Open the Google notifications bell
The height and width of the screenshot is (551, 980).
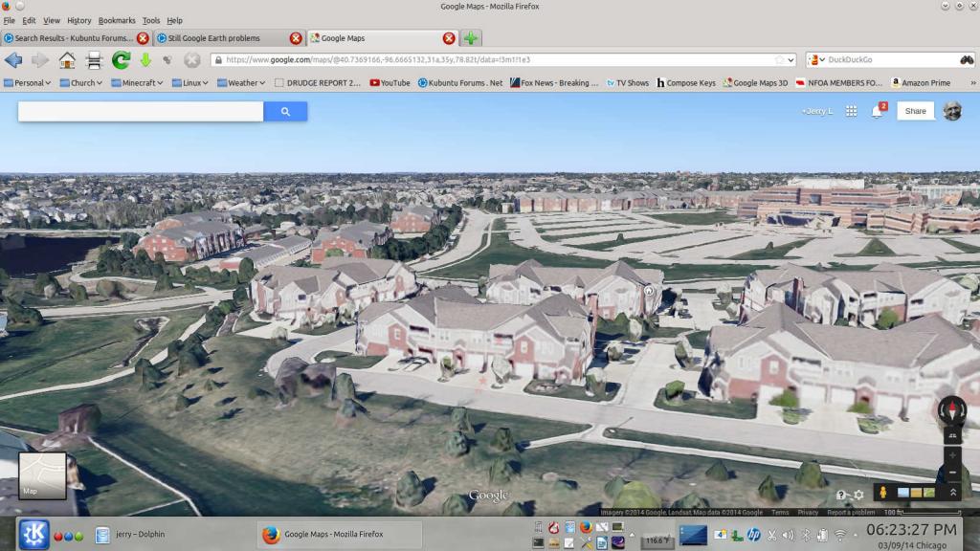tap(877, 112)
